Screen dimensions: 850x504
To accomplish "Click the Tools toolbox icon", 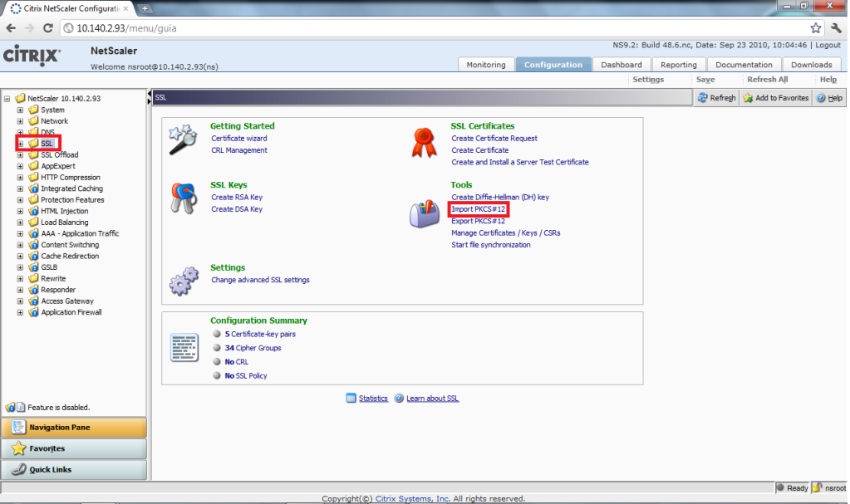I will pyautogui.click(x=425, y=213).
